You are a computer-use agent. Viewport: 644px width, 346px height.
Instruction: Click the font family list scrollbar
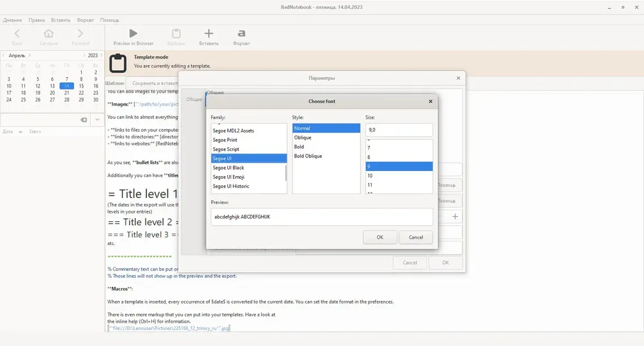(x=285, y=172)
